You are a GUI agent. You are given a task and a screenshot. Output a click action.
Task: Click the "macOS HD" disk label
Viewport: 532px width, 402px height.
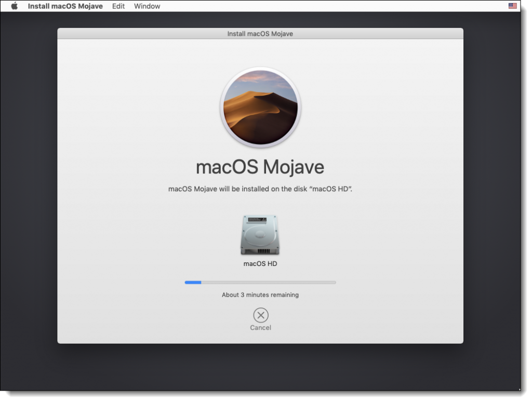[260, 264]
